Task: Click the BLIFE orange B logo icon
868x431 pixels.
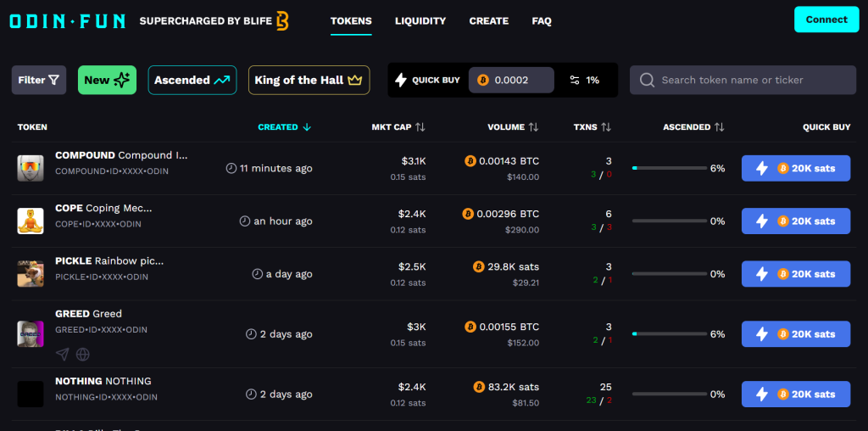Action: [282, 21]
